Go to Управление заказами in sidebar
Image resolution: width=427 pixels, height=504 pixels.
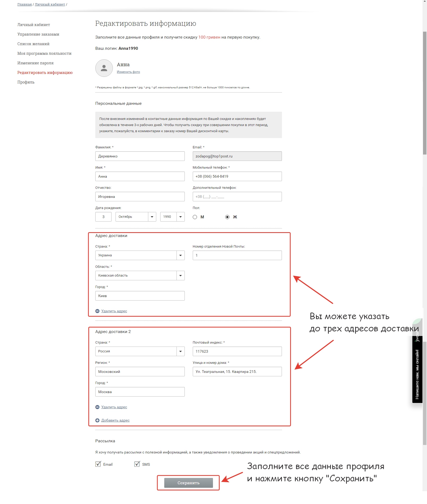click(x=38, y=34)
